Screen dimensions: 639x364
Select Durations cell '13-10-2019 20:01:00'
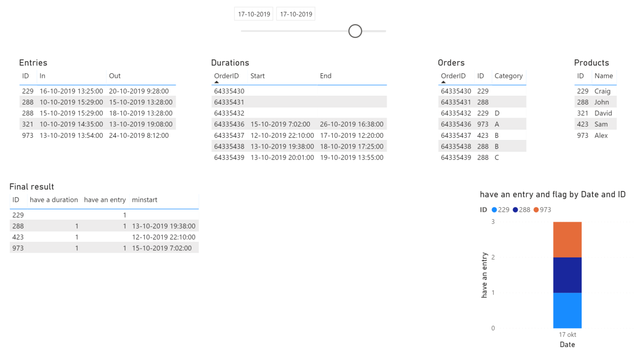(282, 158)
